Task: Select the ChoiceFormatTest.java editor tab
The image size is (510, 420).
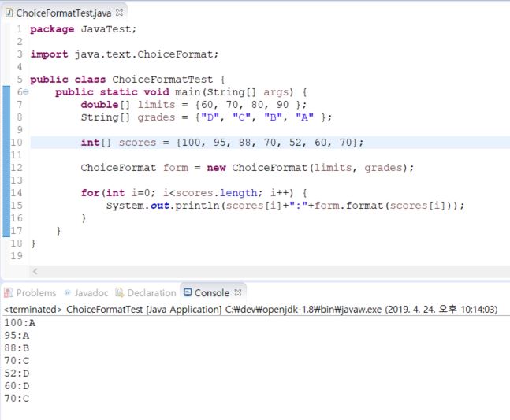Action: (64, 13)
